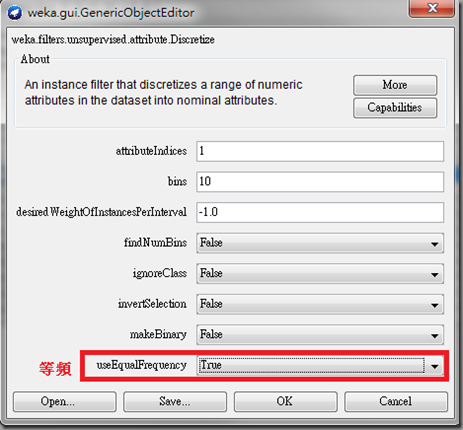Click the ignoreClass label

coord(160,273)
